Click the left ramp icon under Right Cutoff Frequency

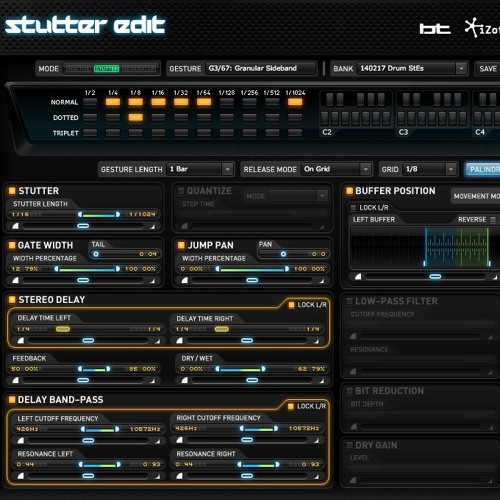coord(179,440)
